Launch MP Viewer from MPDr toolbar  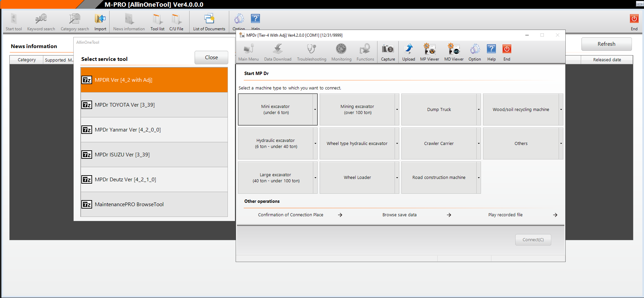click(x=430, y=52)
